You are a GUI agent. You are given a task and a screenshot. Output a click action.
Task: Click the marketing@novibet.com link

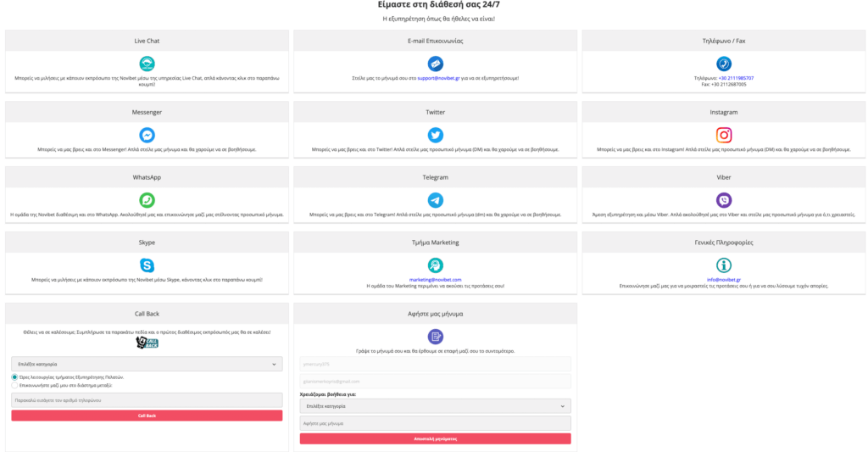[x=435, y=280]
